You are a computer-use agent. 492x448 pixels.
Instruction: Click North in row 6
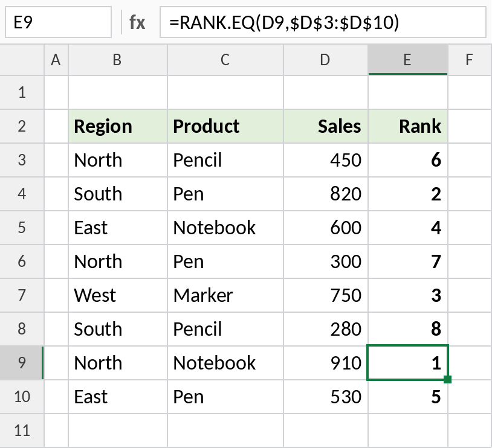pos(118,262)
